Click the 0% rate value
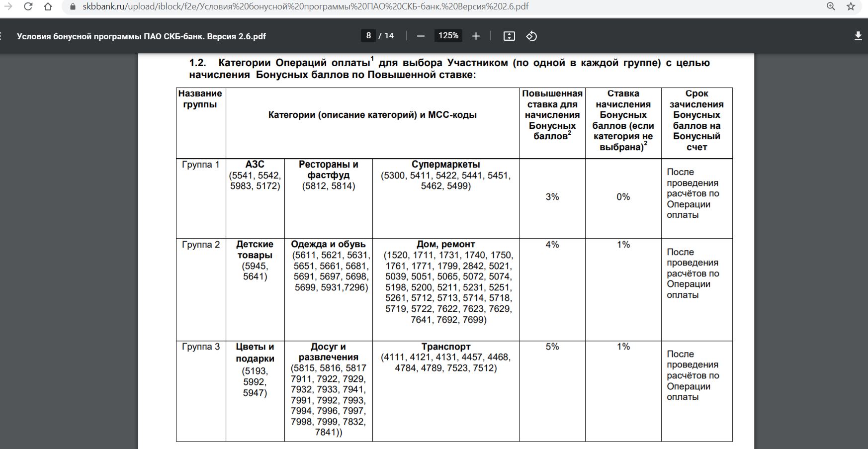Image resolution: width=868 pixels, height=449 pixels. coord(623,197)
